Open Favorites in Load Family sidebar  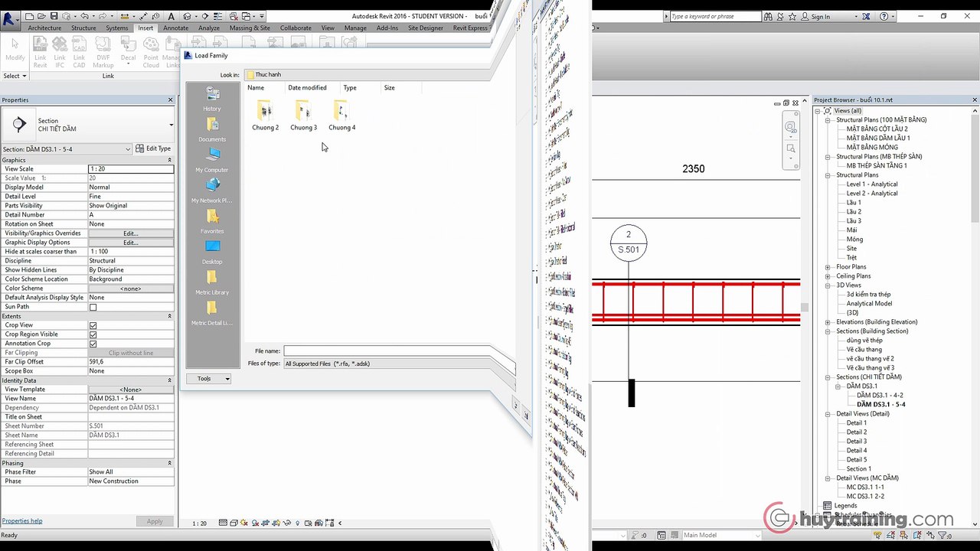click(x=212, y=222)
